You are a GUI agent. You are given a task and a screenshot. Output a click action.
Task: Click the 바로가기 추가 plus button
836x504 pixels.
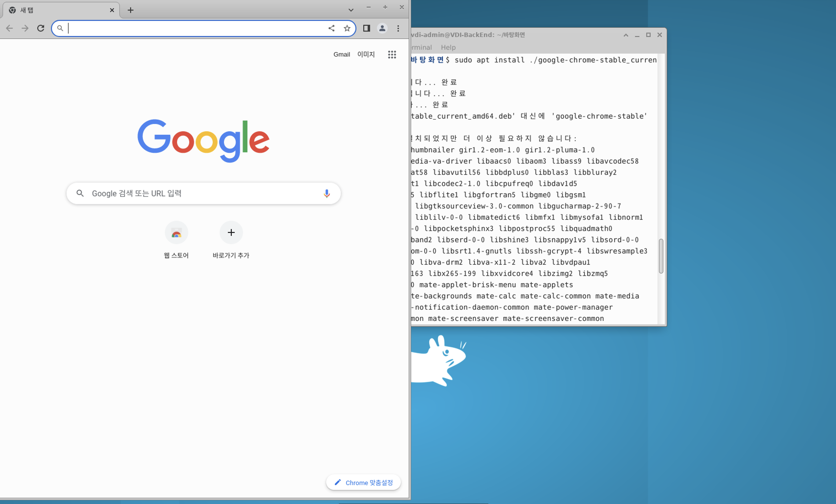[231, 233]
